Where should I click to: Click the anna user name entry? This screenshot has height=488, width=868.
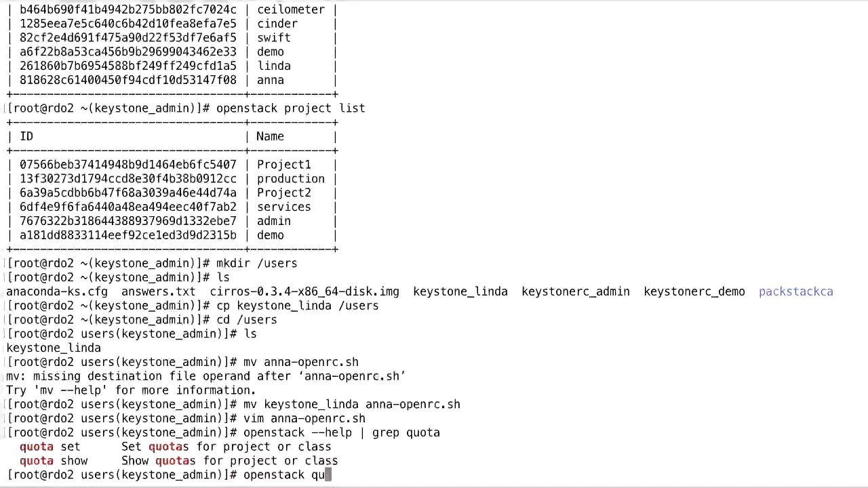pyautogui.click(x=270, y=81)
